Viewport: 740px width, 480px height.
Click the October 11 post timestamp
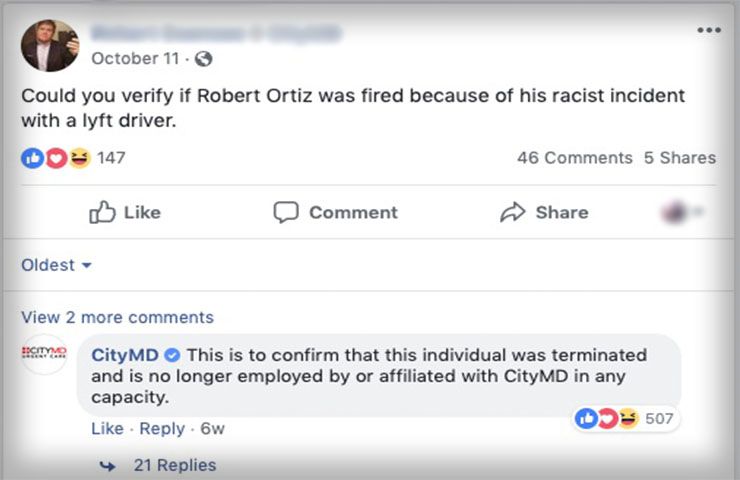pyautogui.click(x=137, y=59)
